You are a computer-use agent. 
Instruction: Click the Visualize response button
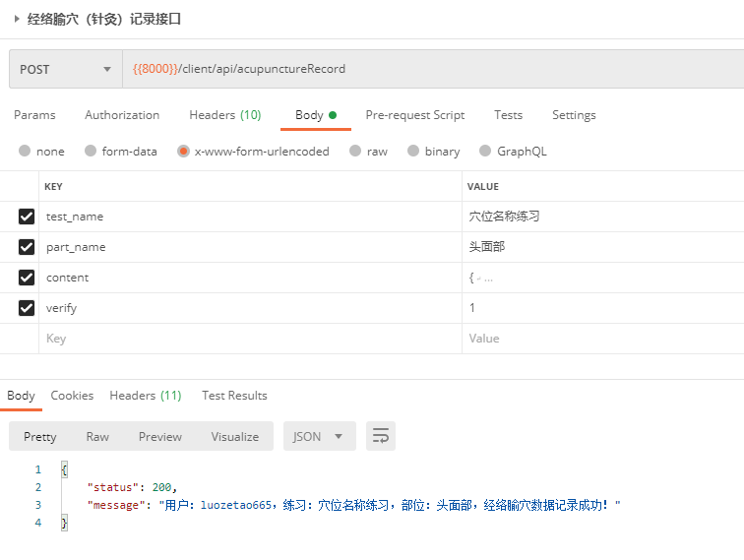[x=234, y=436]
